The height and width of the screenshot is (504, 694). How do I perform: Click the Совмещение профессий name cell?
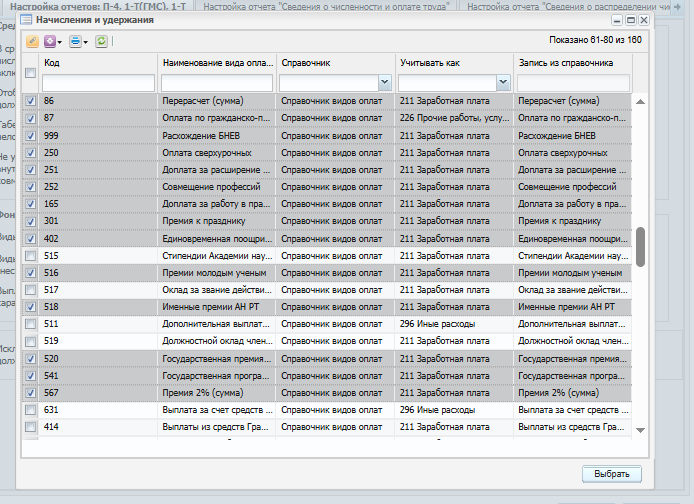coord(217,187)
